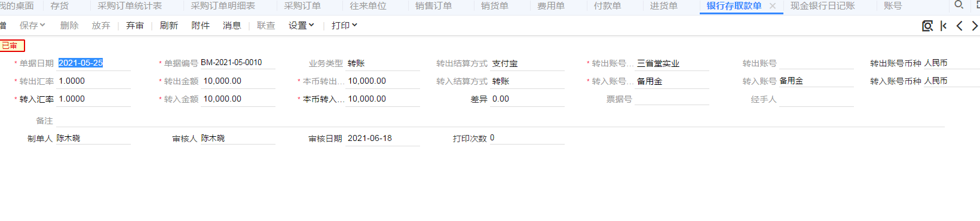The image size is (980, 221).
Task: Go to the next record arrow
Action: (975, 26)
